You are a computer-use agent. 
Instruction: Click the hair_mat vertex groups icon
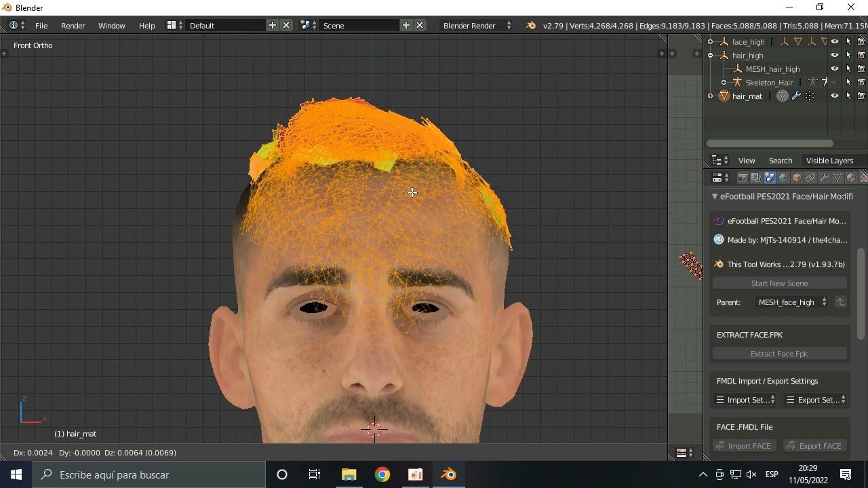pos(810,96)
